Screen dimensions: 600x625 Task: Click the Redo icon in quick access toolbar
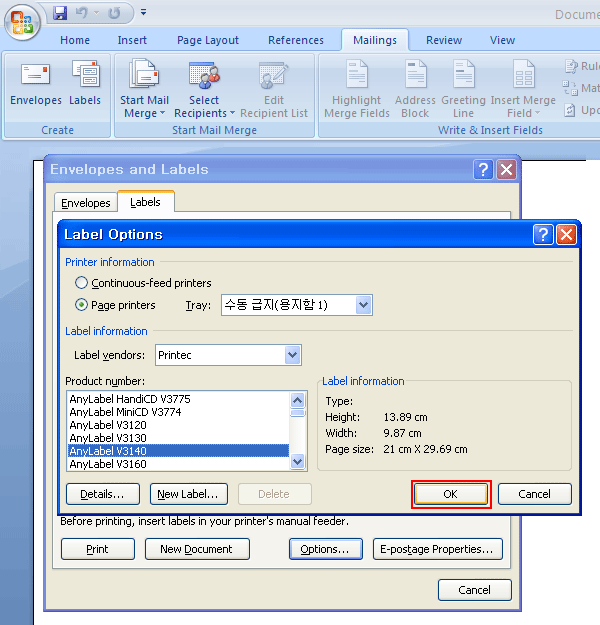click(114, 13)
